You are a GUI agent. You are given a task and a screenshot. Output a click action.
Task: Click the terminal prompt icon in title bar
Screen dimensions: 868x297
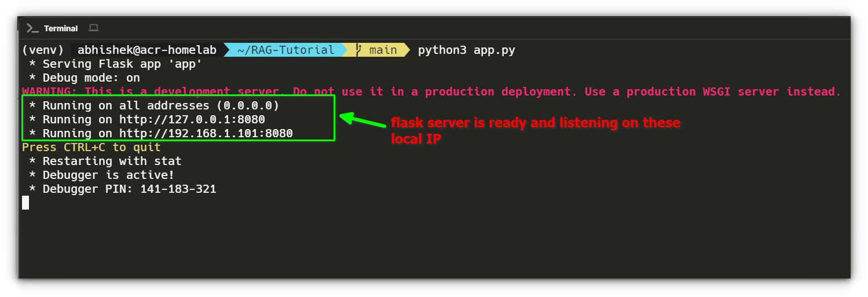coord(33,28)
